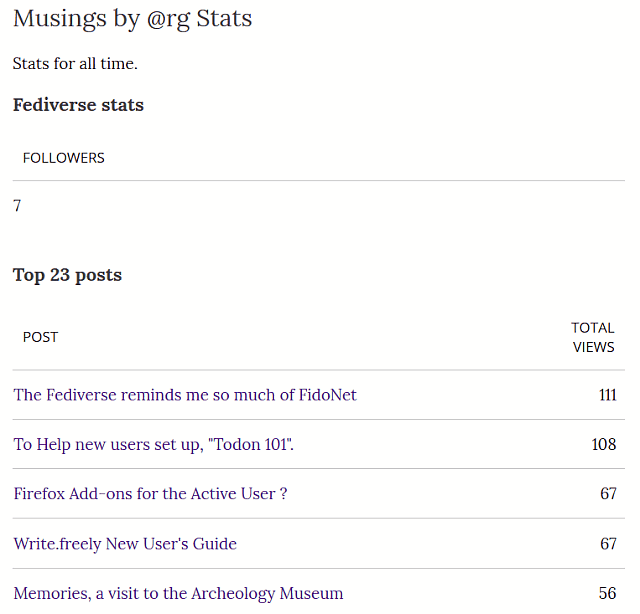Open 'Firefox Add-ons for the Active User ?' post
This screenshot has width=640, height=614.
(x=150, y=494)
